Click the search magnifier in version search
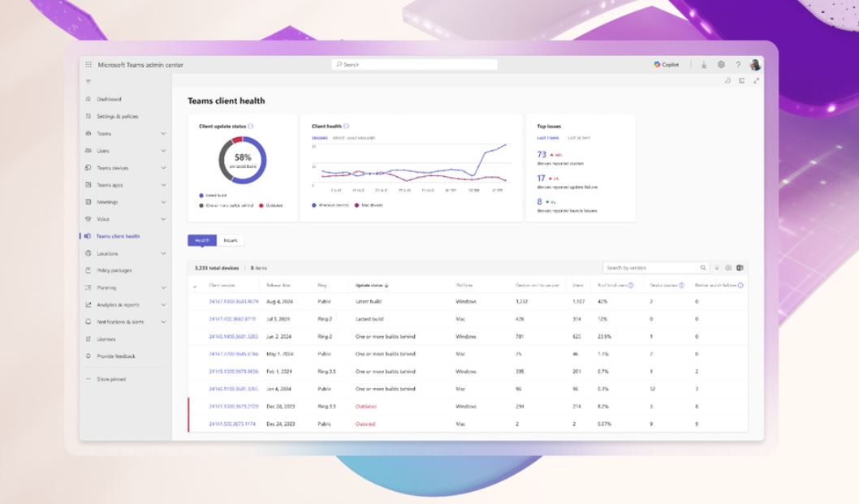Viewport: 859px width, 504px height. (x=703, y=268)
